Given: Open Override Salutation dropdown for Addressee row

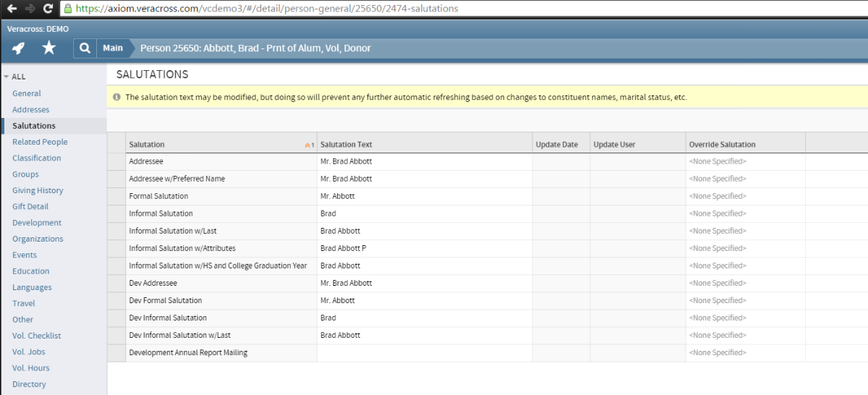Looking at the screenshot, I should click(x=745, y=161).
